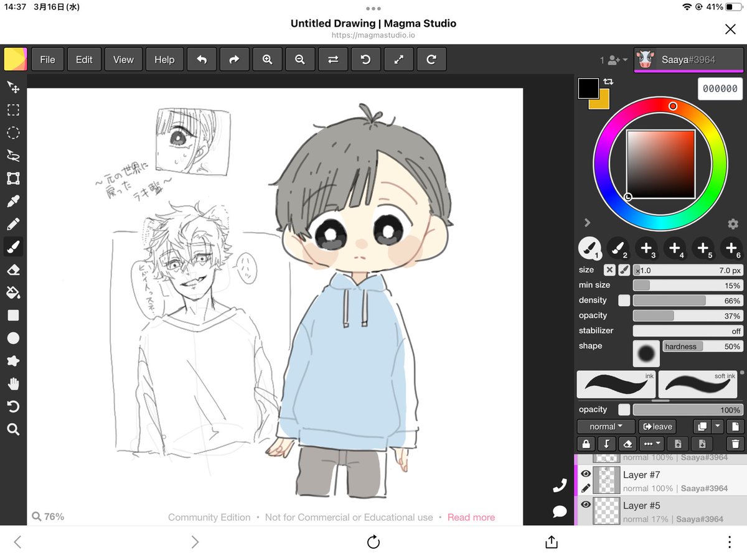747x560 pixels.
Task: Select the ellipse shape tool
Action: [x=13, y=338]
